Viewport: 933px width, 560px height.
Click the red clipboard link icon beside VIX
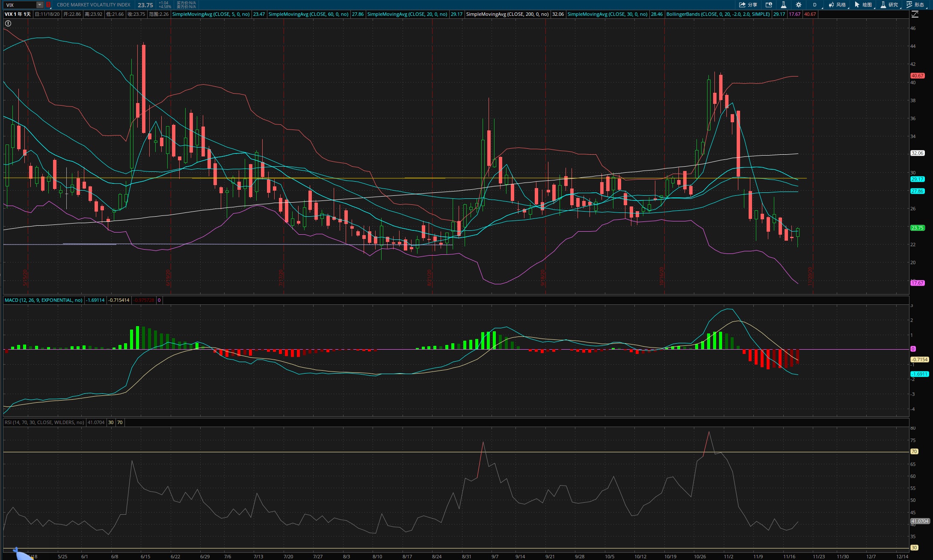[48, 5]
